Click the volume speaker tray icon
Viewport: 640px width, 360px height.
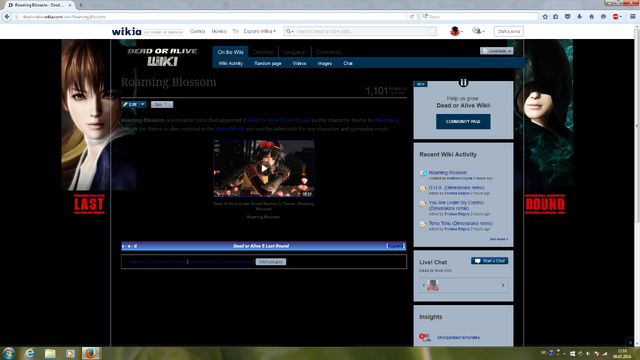click(588, 353)
